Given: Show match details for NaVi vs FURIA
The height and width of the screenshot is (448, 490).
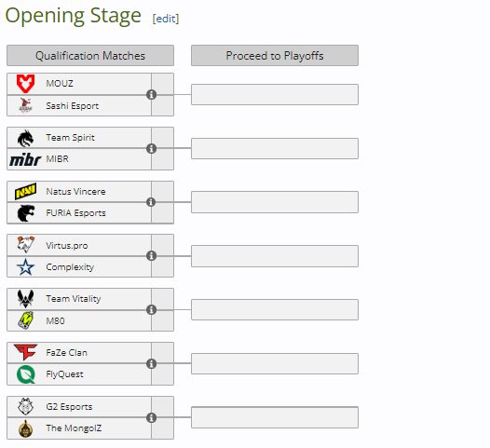Looking at the screenshot, I should tap(151, 202).
